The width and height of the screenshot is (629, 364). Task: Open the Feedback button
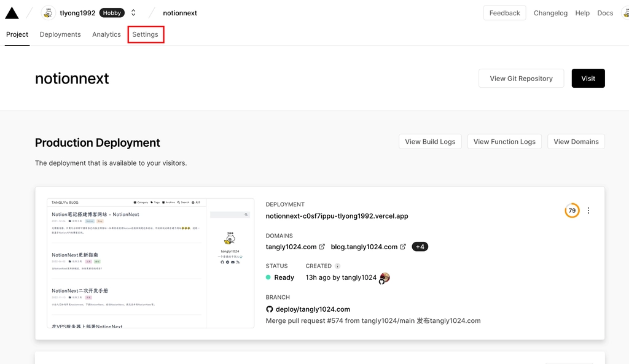pos(504,13)
